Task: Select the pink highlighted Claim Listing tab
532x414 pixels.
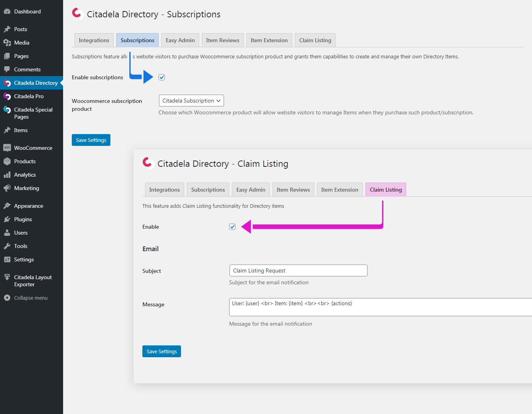Action: (386, 190)
